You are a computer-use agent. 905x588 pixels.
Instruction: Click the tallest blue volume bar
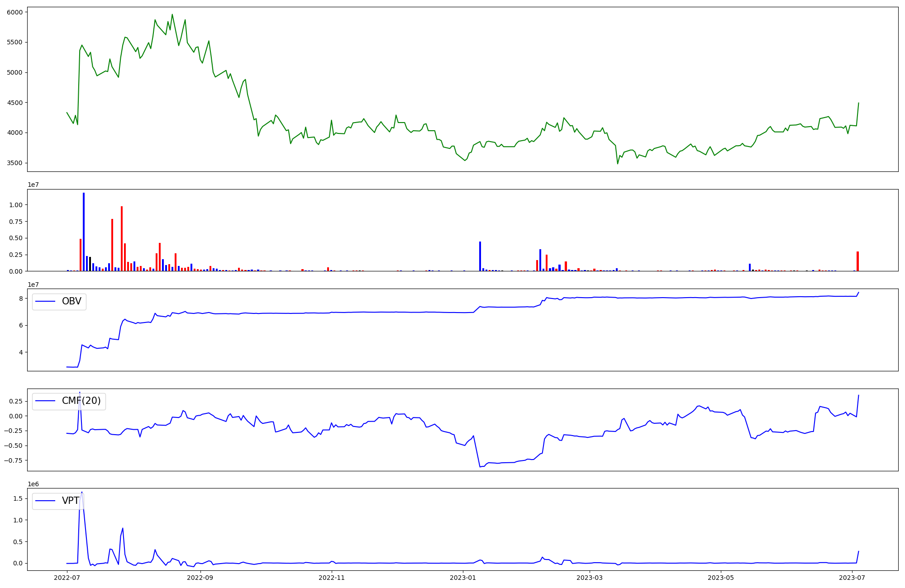coord(84,232)
